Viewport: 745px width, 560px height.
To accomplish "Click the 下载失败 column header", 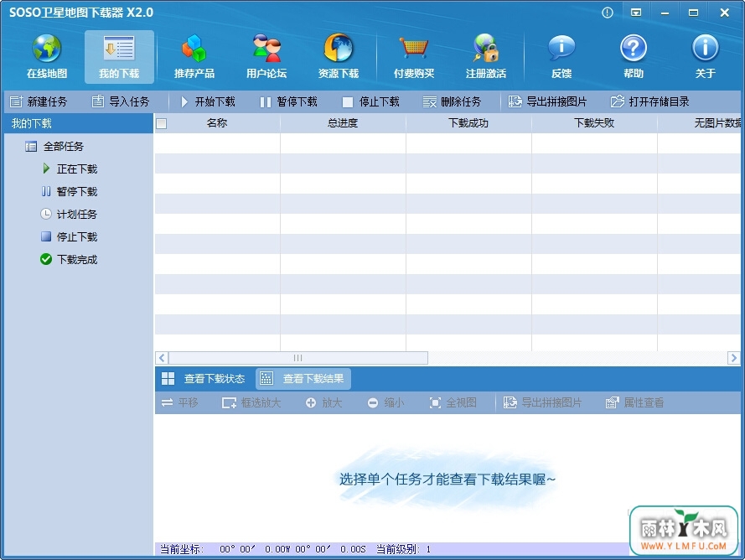I will click(x=594, y=123).
